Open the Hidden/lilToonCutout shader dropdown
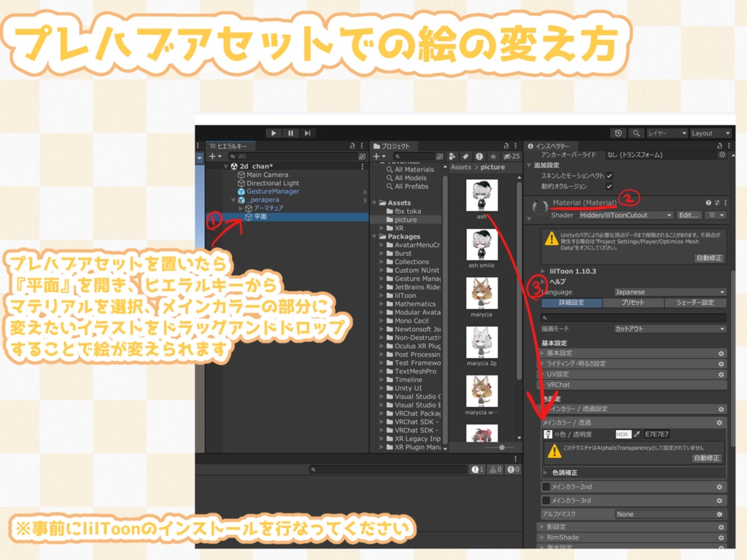This screenshot has width=747, height=560. point(624,215)
